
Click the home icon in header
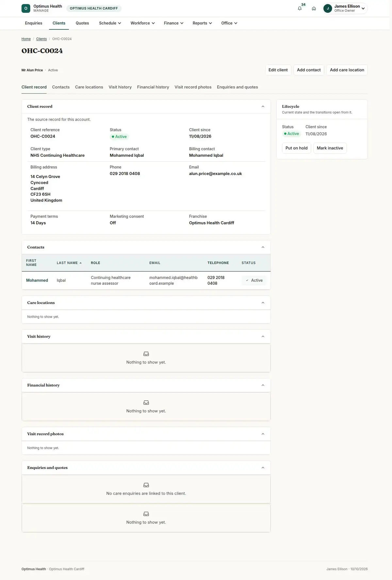tap(314, 8)
